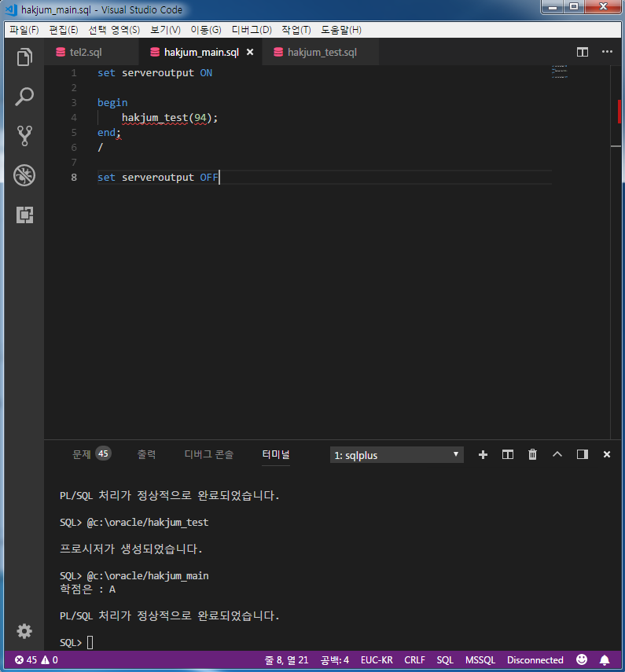Click the set serveroutput OFF line
Image resolution: width=625 pixels, height=672 pixels.
(158, 177)
